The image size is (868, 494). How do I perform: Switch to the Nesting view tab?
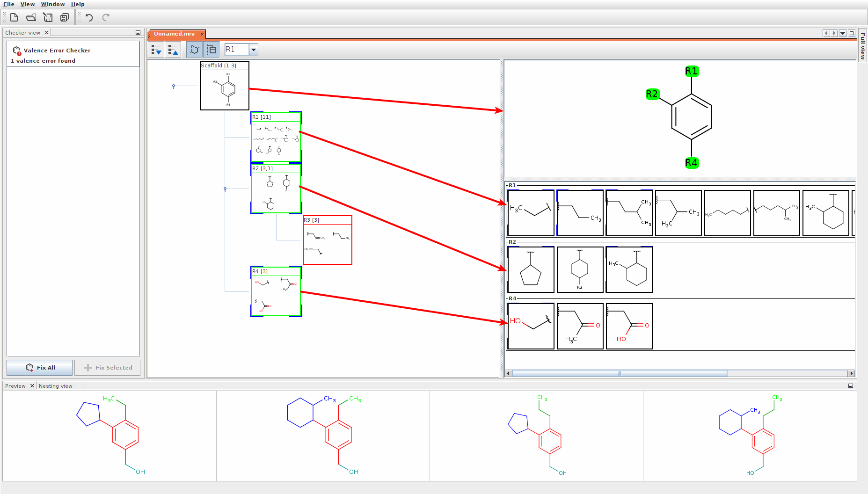(x=56, y=386)
